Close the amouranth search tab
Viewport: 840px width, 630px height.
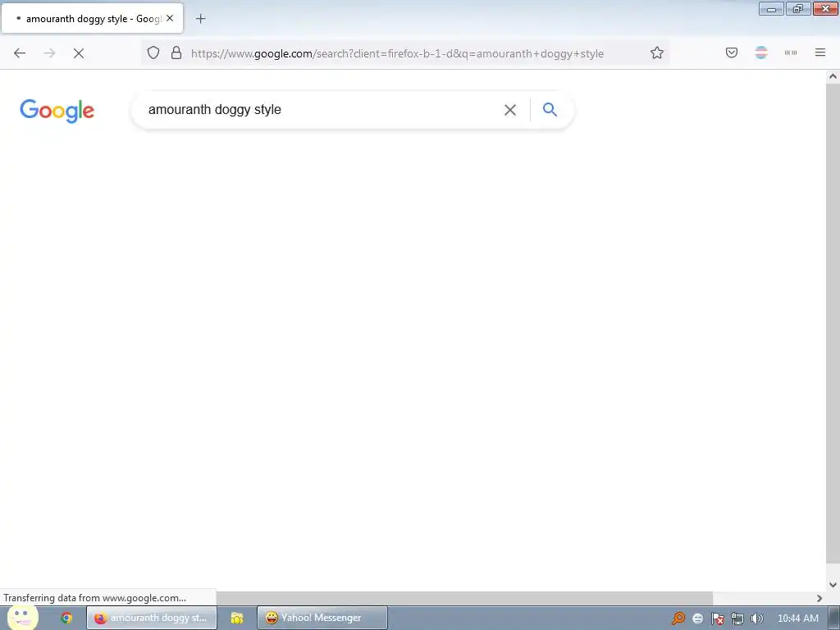coord(170,18)
